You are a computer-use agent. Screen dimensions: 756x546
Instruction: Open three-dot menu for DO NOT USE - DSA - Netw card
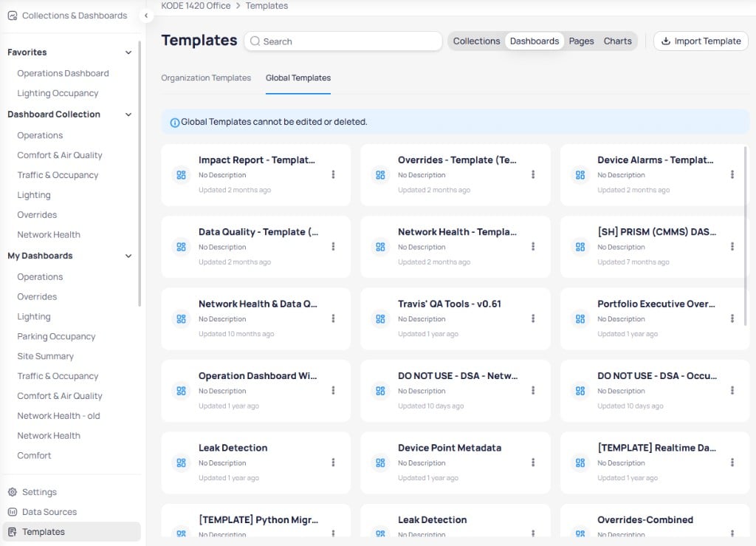click(533, 390)
